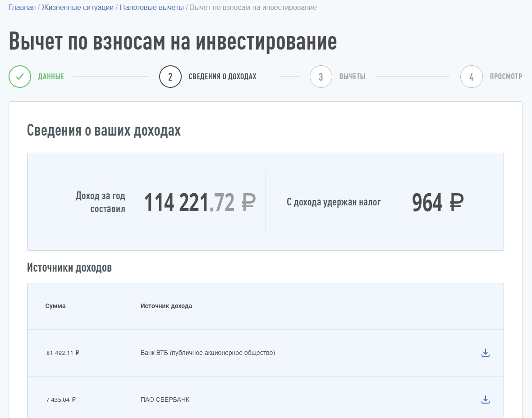Click the 81 492.11 ₽ amount cell

tap(63, 353)
